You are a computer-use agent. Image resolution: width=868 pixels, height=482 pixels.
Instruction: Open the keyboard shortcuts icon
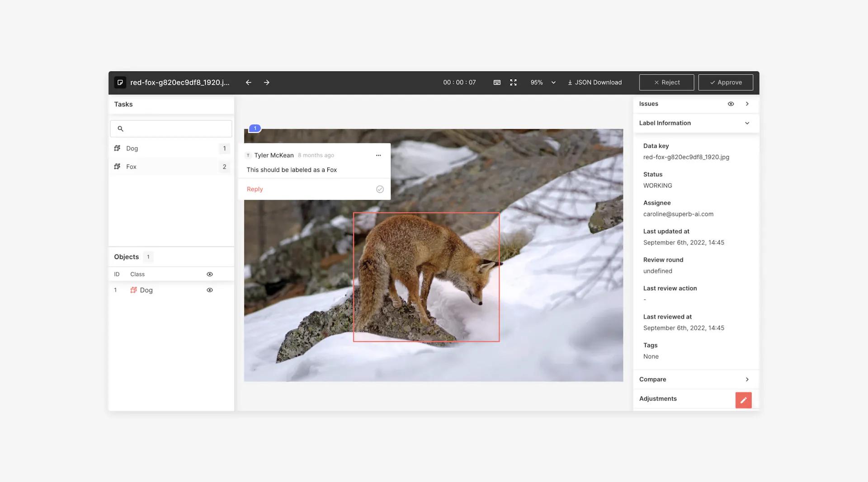(497, 82)
